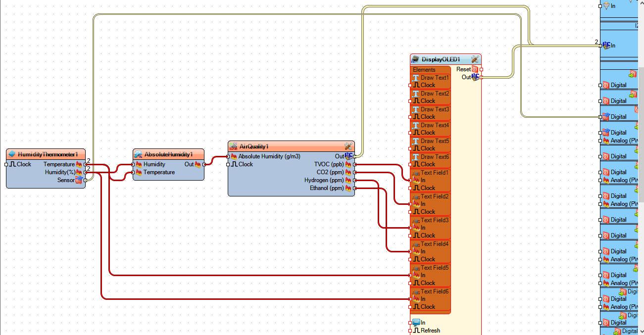The width and height of the screenshot is (644, 335).
Task: Click the Text Field2 label
Action: pos(435,196)
